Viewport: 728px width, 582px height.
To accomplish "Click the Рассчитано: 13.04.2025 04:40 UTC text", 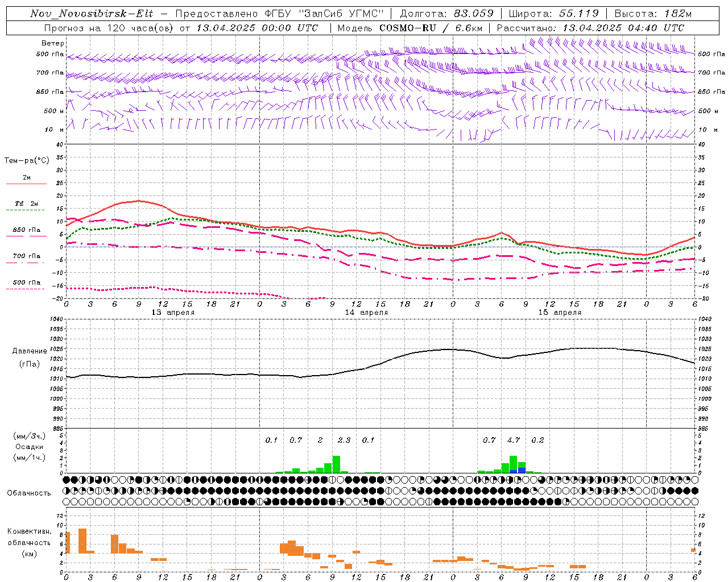I will 590,28.
